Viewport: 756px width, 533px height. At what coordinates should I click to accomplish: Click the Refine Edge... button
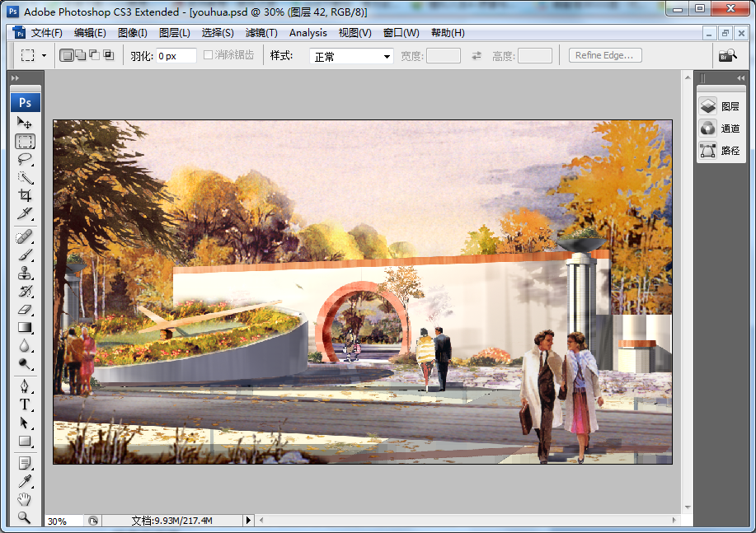point(604,55)
